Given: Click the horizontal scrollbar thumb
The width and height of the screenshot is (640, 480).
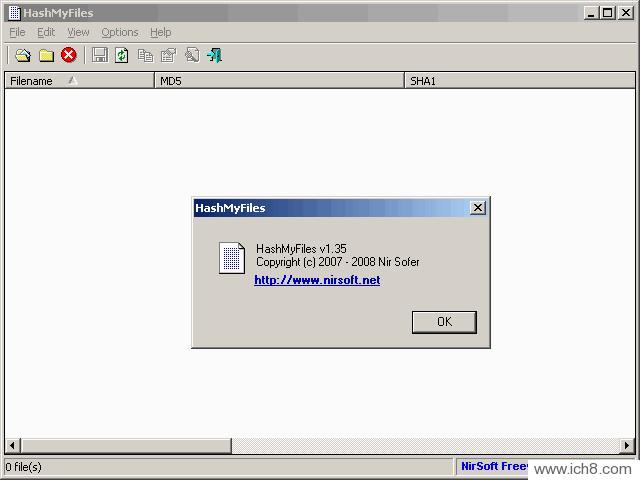Looking at the screenshot, I should 126,445.
